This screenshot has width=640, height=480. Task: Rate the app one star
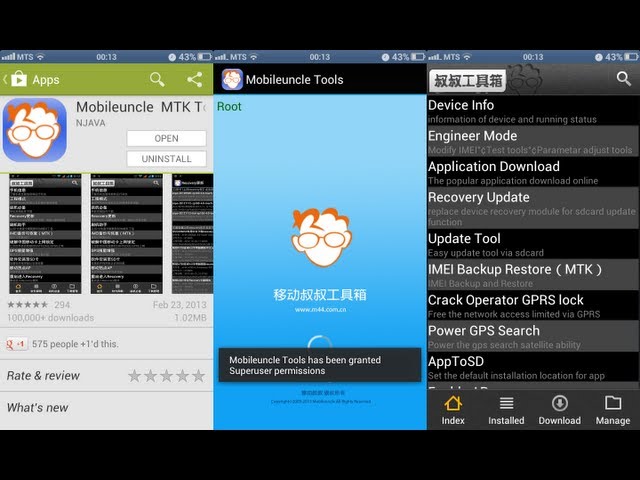(134, 376)
